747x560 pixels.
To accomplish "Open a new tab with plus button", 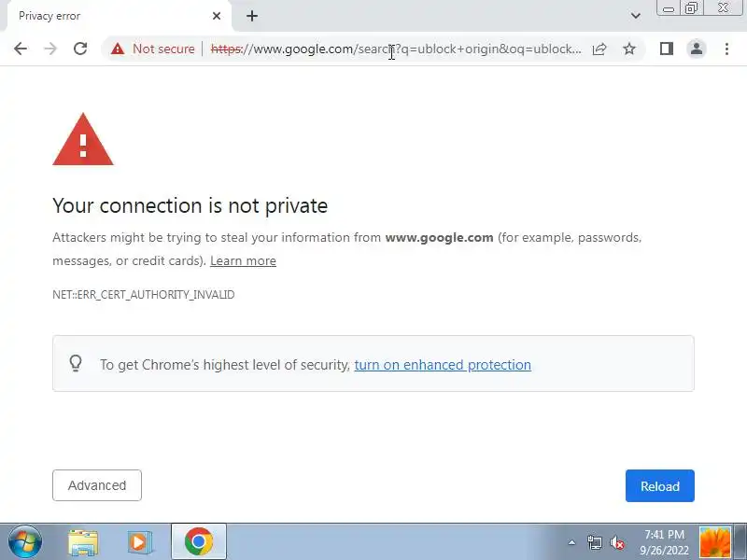I will point(252,16).
